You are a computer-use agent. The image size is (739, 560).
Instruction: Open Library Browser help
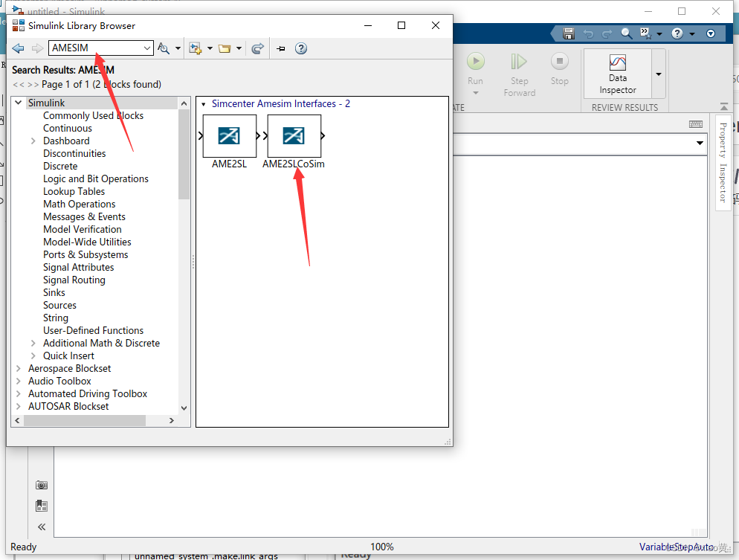point(300,48)
